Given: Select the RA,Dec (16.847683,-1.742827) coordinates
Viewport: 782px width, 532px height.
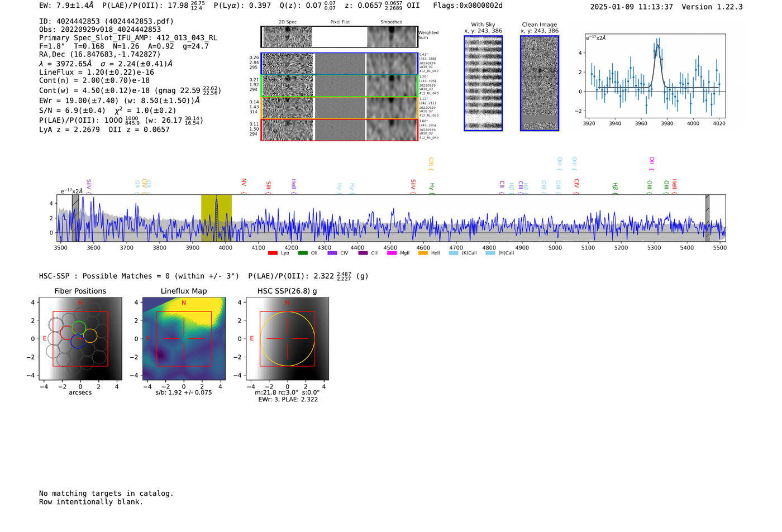Looking at the screenshot, I should point(100,54).
